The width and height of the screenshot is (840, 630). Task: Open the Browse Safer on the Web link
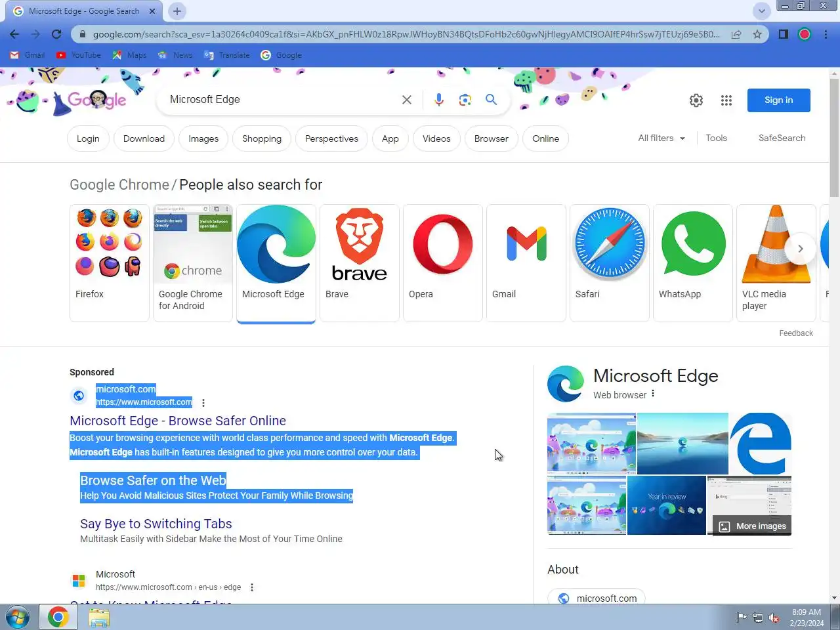(153, 480)
